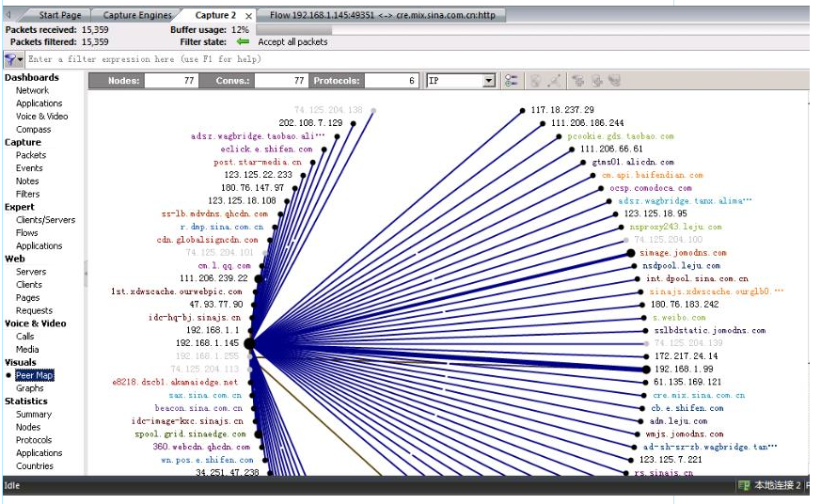Open the filter funnel icon
Screen dimensions: 821x504
point(10,59)
